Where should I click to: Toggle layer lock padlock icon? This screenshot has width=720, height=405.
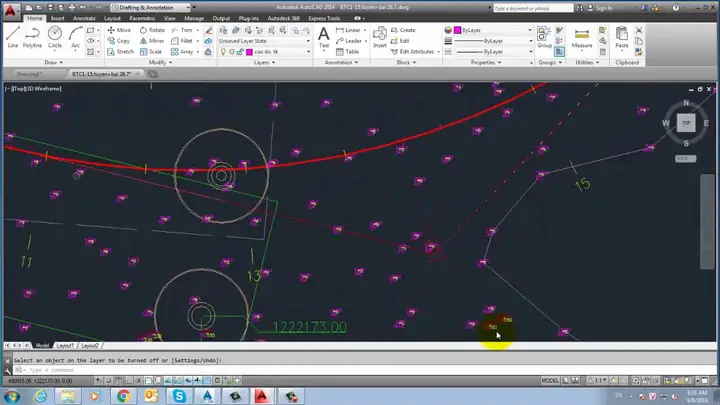(x=240, y=52)
